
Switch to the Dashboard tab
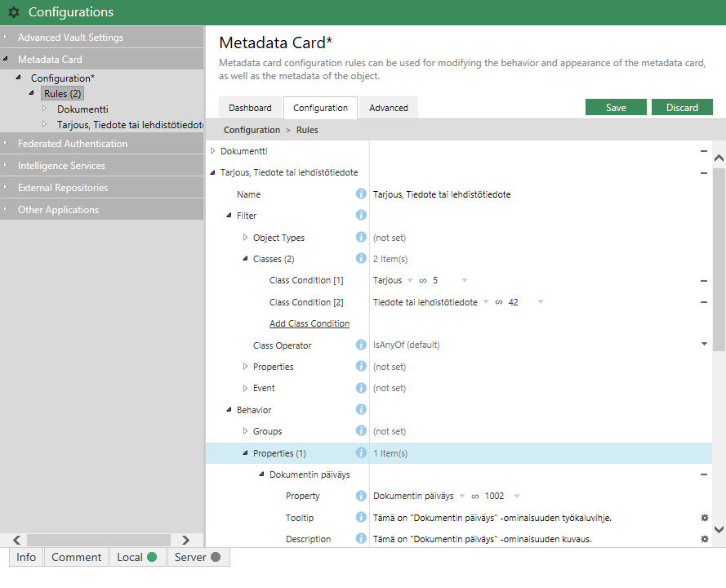(250, 108)
